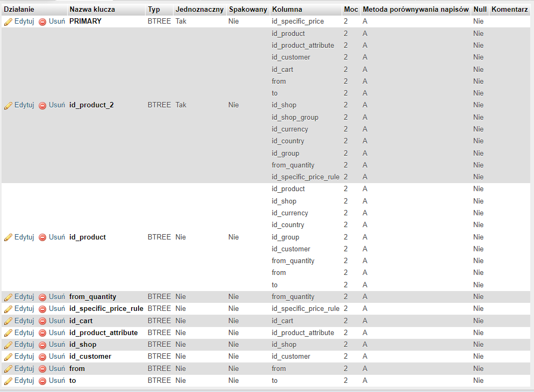Open Edytuj link for PRIMARY key

coord(24,21)
